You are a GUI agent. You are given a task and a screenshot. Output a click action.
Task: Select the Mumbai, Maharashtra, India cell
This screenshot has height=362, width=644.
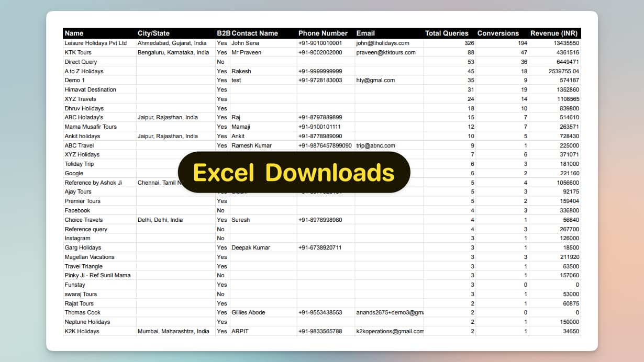click(173, 331)
